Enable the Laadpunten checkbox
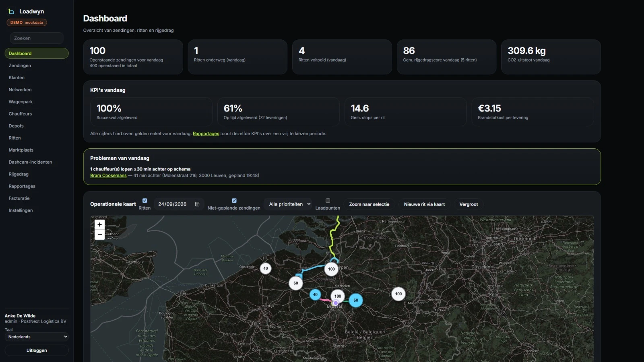 tap(328, 200)
